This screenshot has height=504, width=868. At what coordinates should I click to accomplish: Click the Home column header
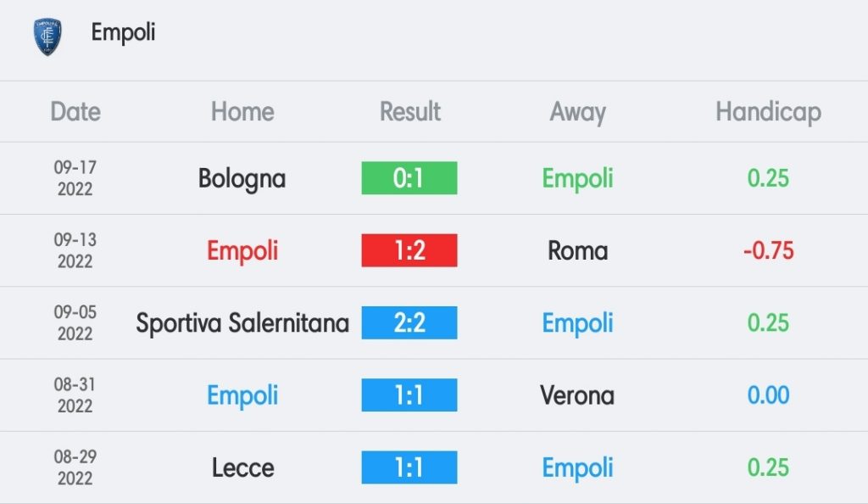coord(242,112)
